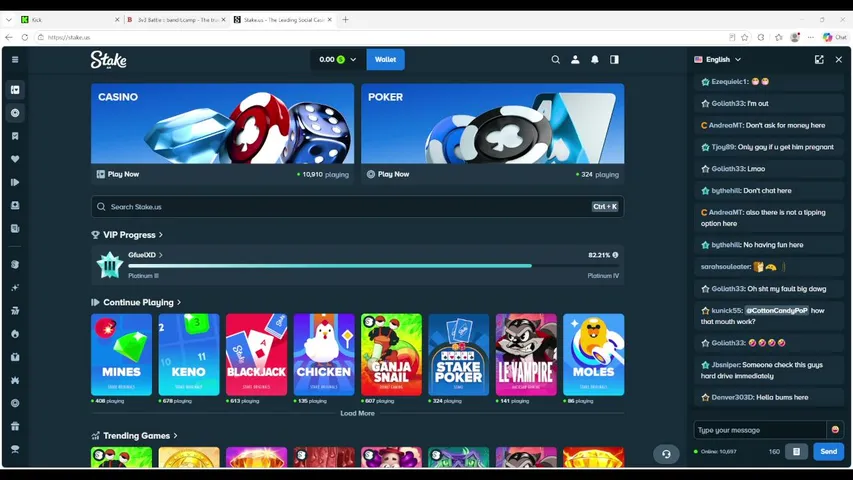
Task: Toggle the chat panel icon in header
Action: pos(614,59)
